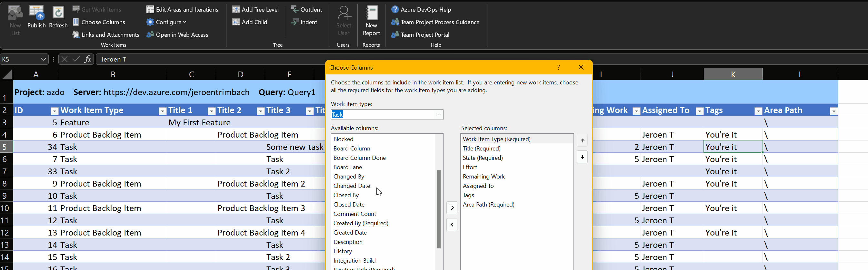
Task: Open the Title 3 filter dropdown
Action: click(x=309, y=111)
